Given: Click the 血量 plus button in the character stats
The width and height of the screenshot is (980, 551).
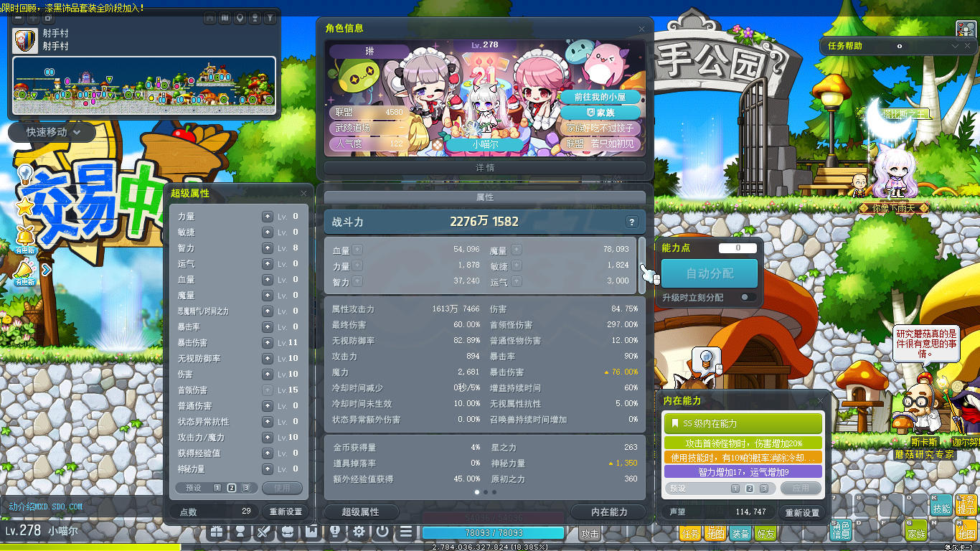Looking at the screenshot, I should click(357, 250).
